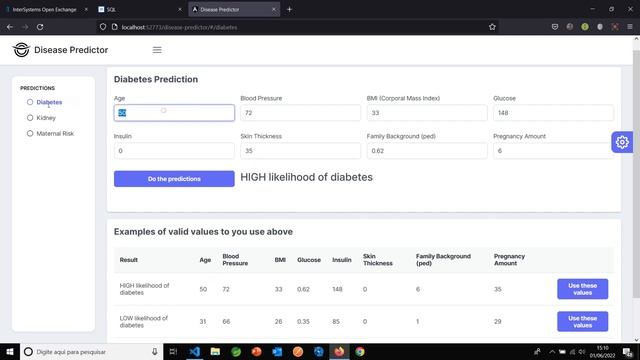The image size is (640, 360).
Task: Show hidden system tray icons
Action: click(x=552, y=351)
